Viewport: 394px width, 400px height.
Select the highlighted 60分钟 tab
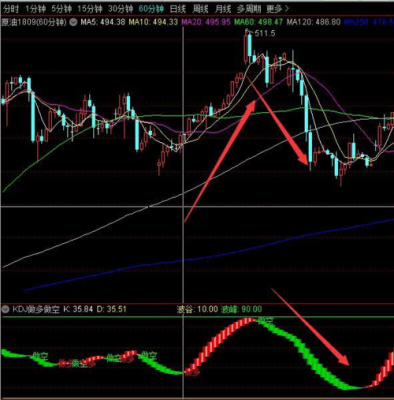[x=151, y=9]
